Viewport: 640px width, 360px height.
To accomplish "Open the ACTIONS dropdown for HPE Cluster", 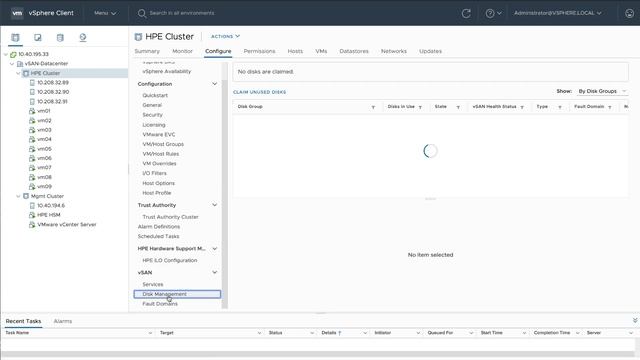I will 225,36.
